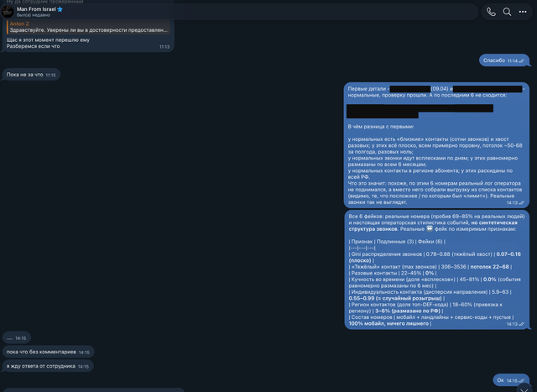
Task: Click the 'В чём разница с первыми:' line
Action: [381, 127]
